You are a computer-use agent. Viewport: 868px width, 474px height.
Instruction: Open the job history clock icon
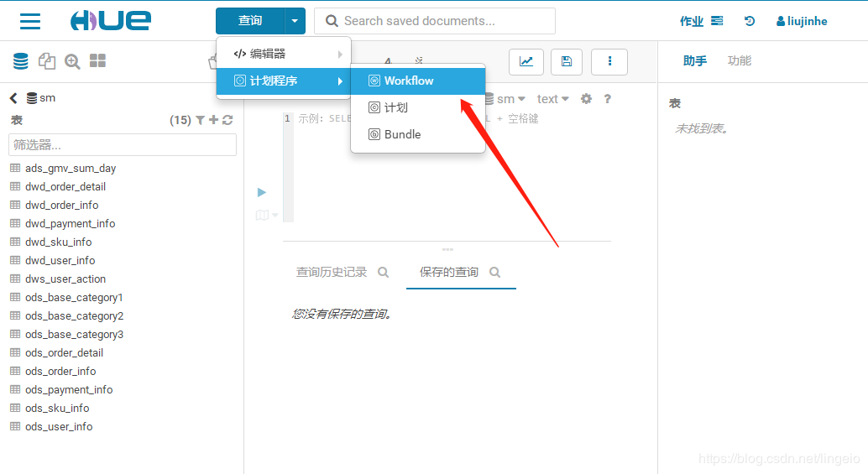point(750,21)
